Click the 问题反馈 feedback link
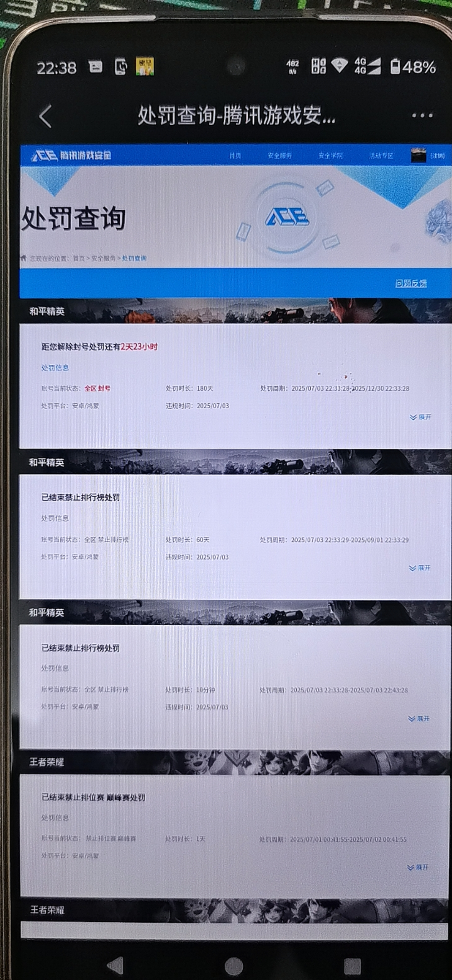This screenshot has width=452, height=980. tap(411, 284)
